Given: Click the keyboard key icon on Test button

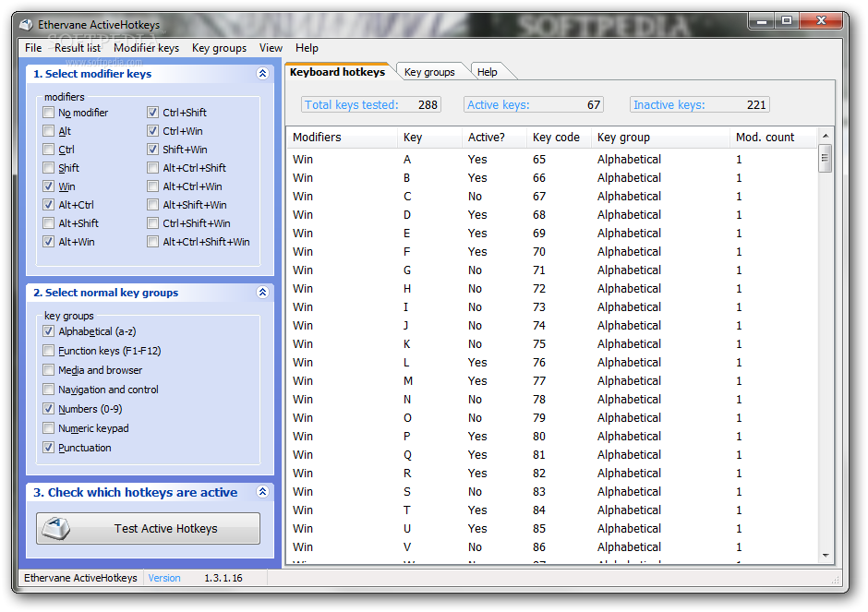Looking at the screenshot, I should click(x=57, y=528).
